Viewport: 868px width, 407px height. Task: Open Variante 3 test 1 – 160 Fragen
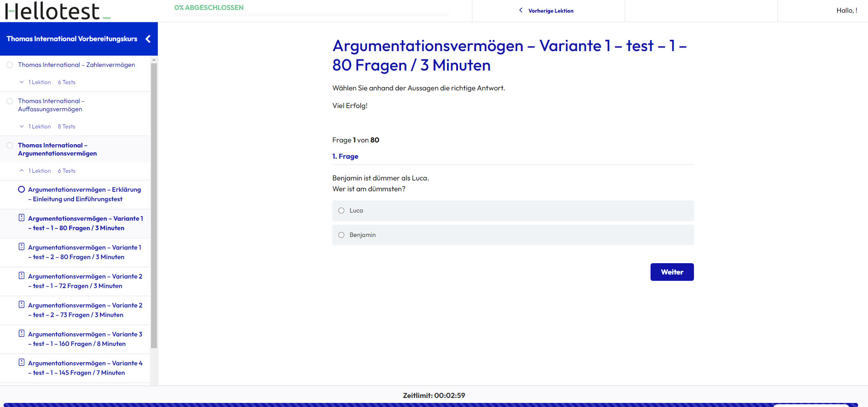pyautogui.click(x=85, y=339)
